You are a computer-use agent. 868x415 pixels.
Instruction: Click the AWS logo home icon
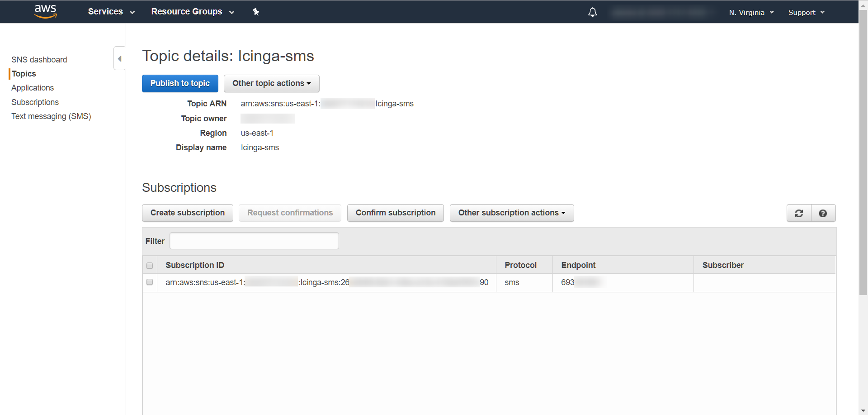46,11
